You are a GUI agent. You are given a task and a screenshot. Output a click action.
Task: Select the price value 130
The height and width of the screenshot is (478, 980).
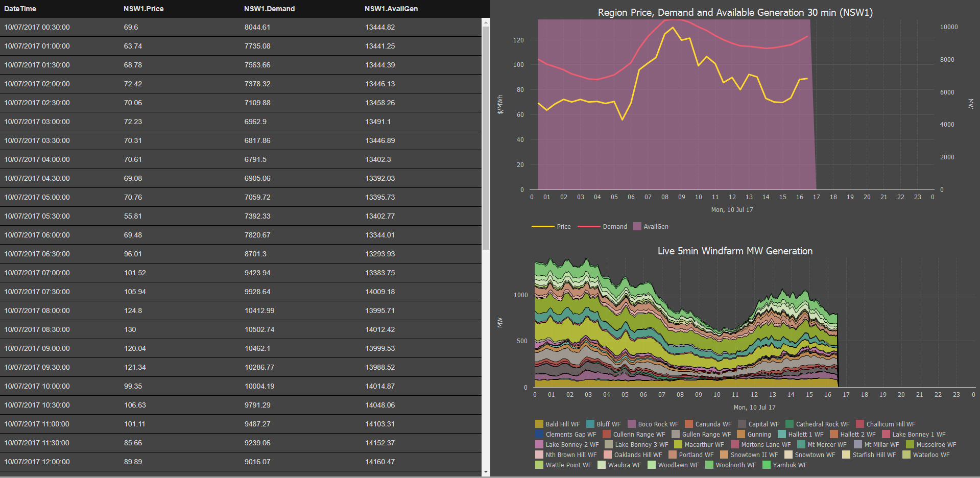pos(130,329)
